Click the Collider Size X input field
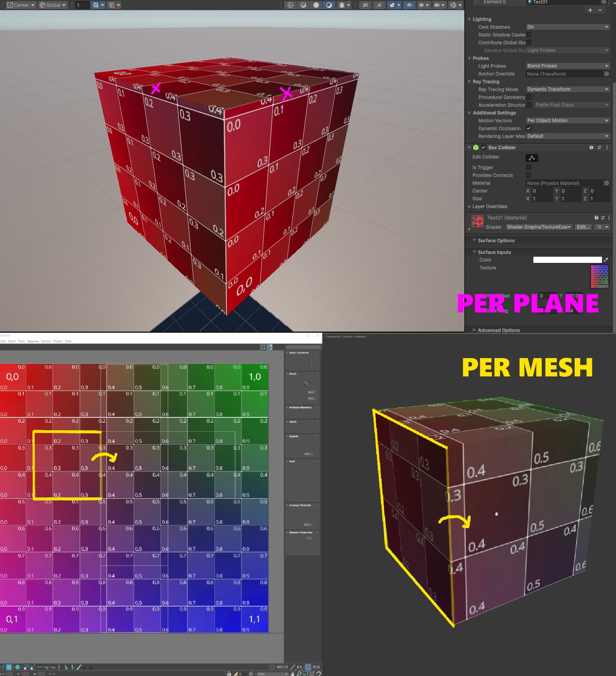 [x=542, y=199]
